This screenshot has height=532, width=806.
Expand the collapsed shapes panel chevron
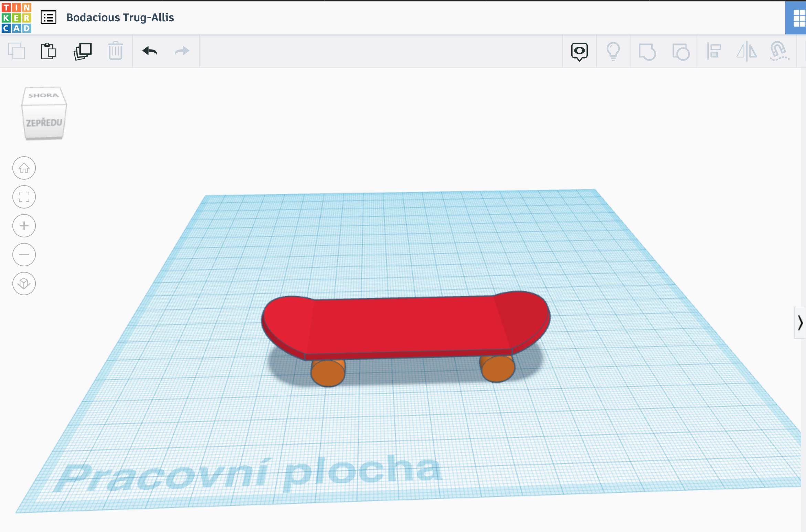[800, 323]
